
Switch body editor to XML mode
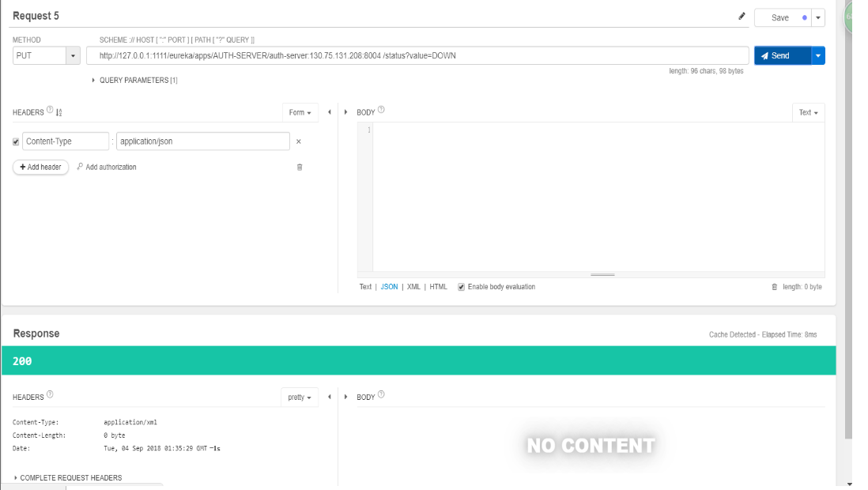click(413, 286)
